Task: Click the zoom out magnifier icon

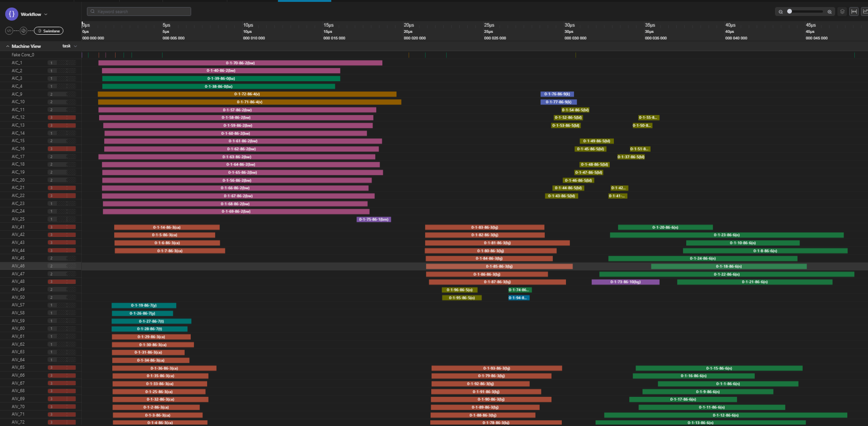Action: coord(781,12)
